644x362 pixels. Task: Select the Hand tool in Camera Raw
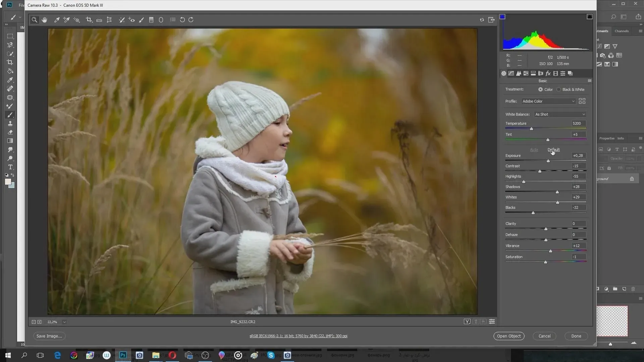click(44, 20)
